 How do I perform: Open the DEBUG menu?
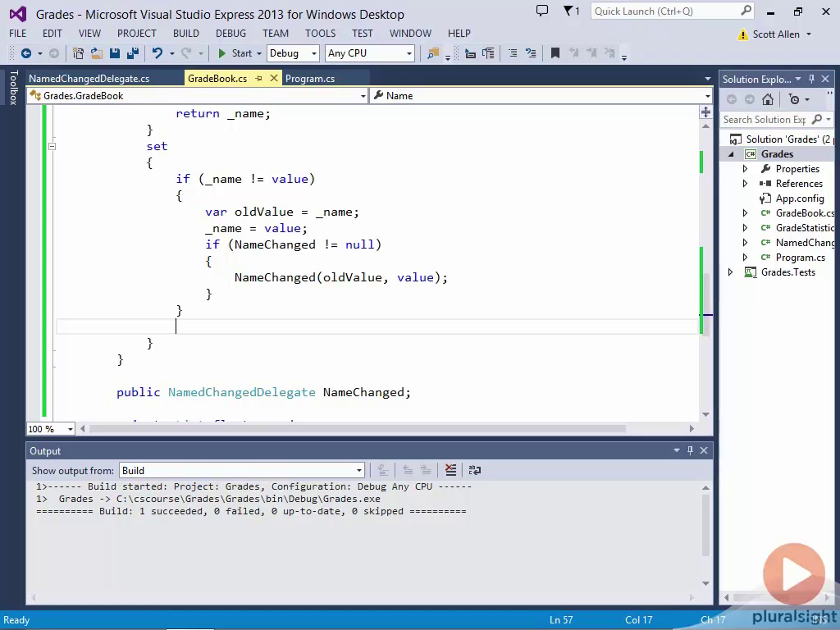pyautogui.click(x=231, y=33)
